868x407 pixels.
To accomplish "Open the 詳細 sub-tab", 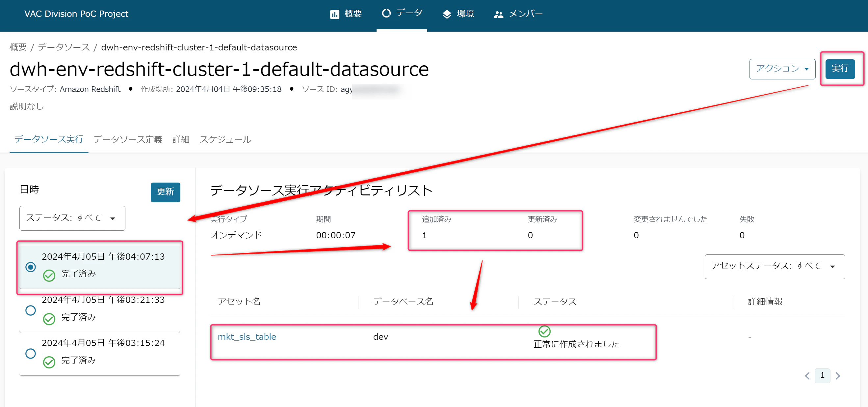I will click(181, 139).
